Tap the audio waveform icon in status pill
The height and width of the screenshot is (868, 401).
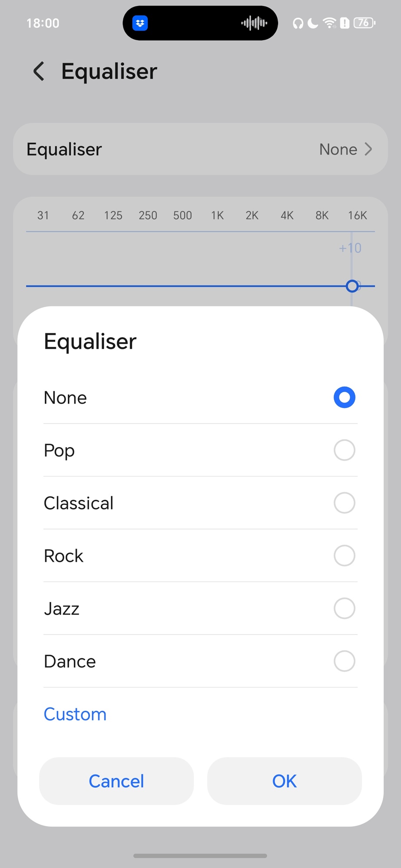pyautogui.click(x=254, y=23)
